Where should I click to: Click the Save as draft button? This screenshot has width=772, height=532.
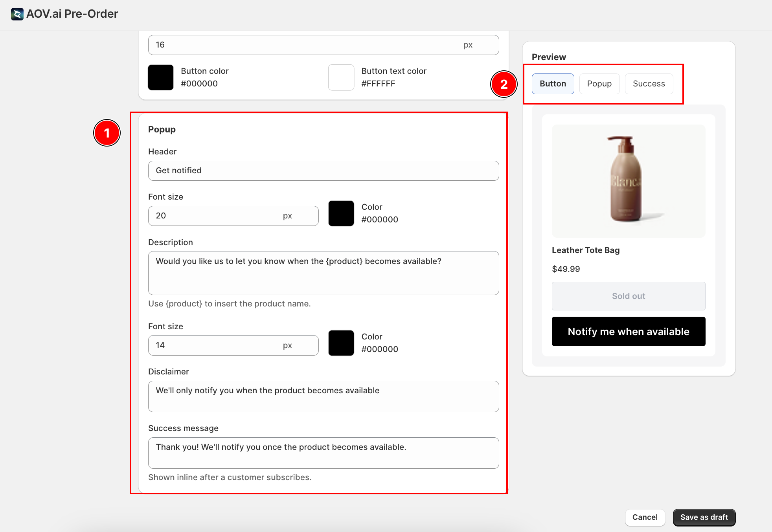pyautogui.click(x=704, y=517)
